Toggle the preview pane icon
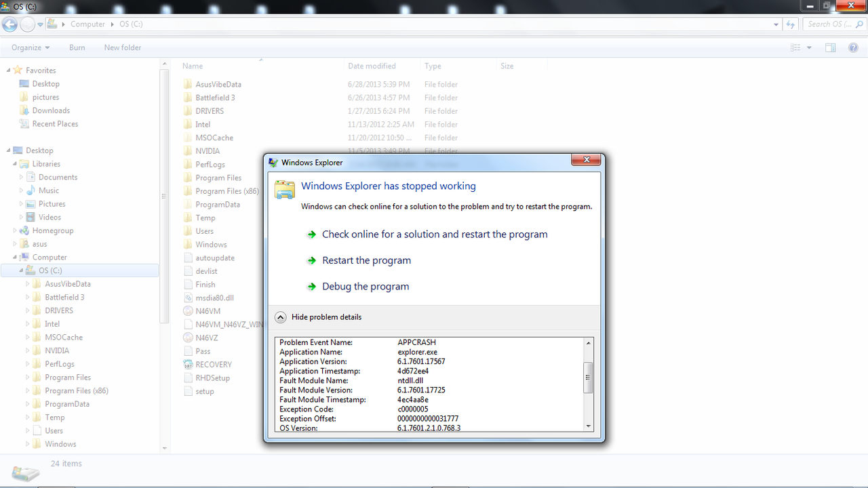This screenshot has width=868, height=488. pyautogui.click(x=831, y=47)
